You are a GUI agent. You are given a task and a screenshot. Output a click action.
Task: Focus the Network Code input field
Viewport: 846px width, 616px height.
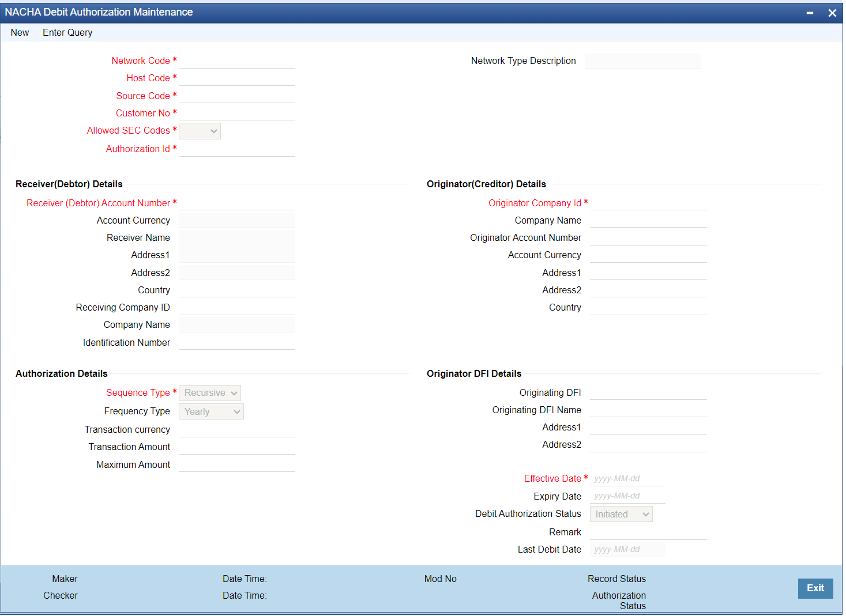237,61
